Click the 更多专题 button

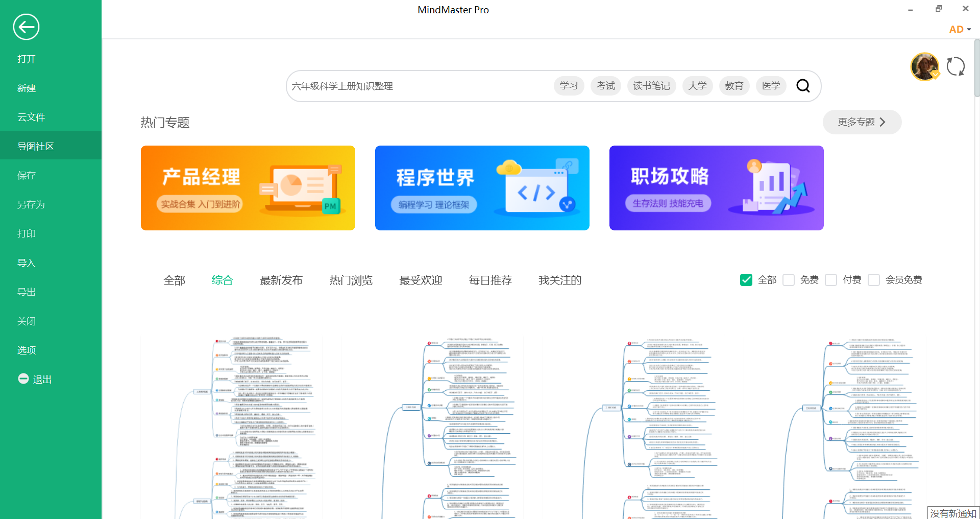[862, 122]
